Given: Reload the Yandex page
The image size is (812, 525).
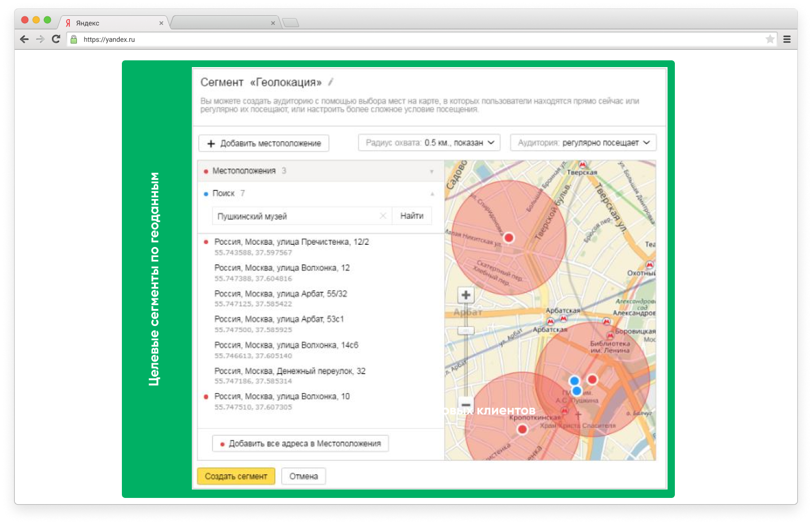Looking at the screenshot, I should (x=56, y=39).
